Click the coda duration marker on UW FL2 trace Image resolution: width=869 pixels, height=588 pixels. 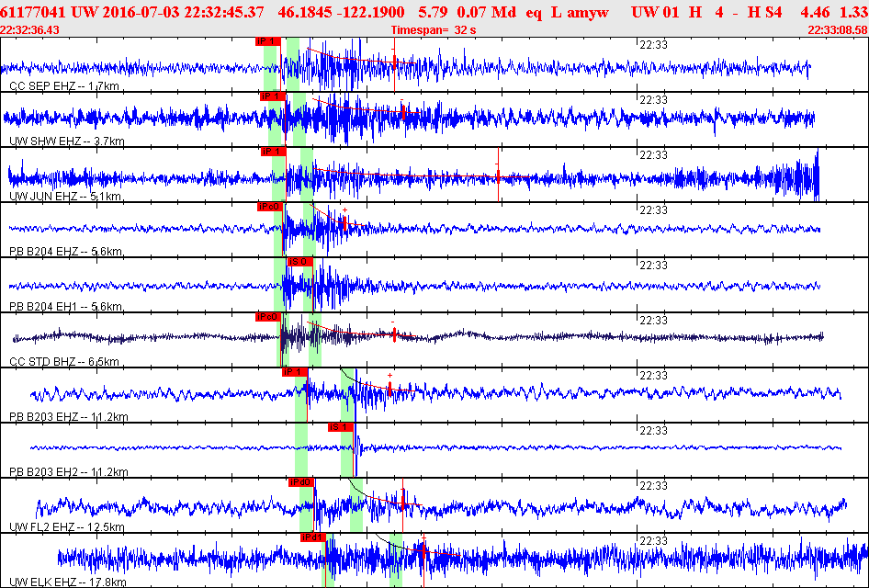pos(403,503)
